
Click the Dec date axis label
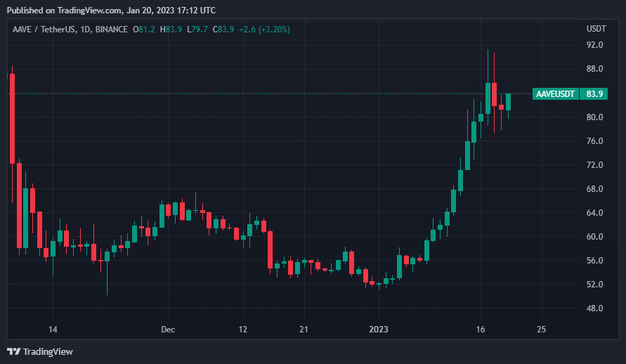coord(168,330)
